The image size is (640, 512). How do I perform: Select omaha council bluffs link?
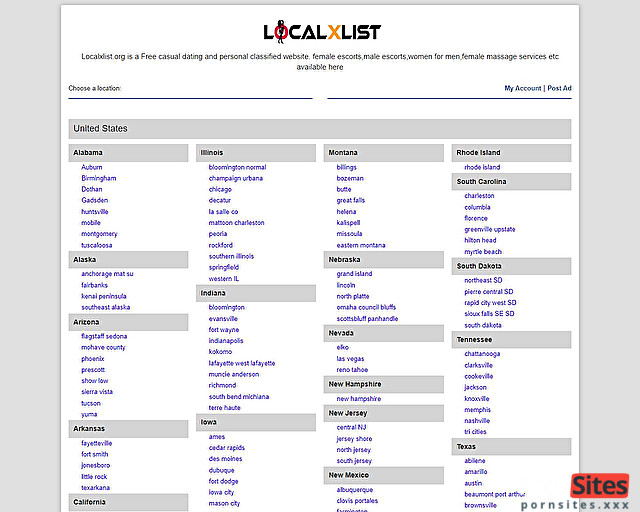pyautogui.click(x=366, y=307)
